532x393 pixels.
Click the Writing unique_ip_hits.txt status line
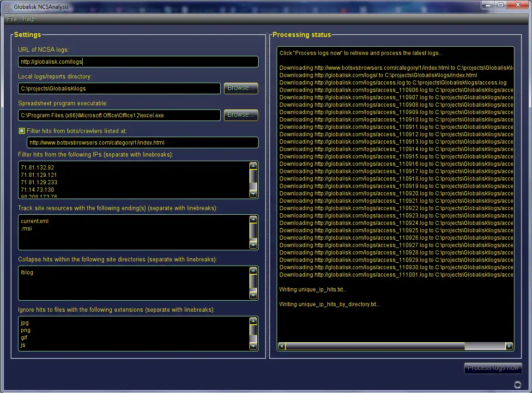[x=313, y=290]
